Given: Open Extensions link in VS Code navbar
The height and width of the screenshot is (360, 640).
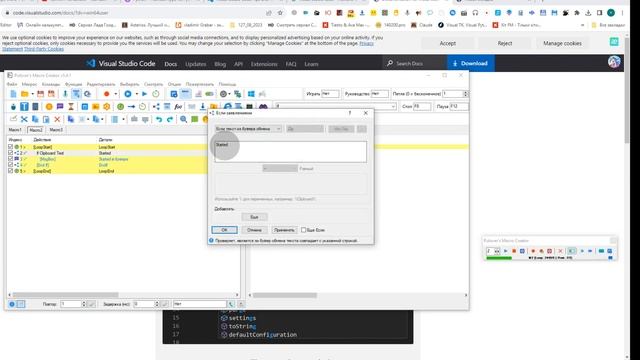Looking at the screenshot, I should pos(264,64).
